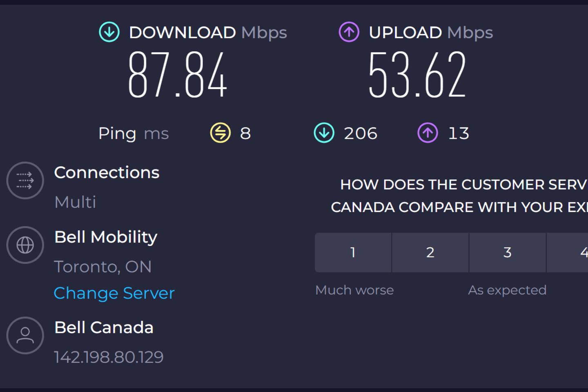Click the 53.62 upload speed result
Viewport: 588px width, 392px height.
[x=417, y=74]
